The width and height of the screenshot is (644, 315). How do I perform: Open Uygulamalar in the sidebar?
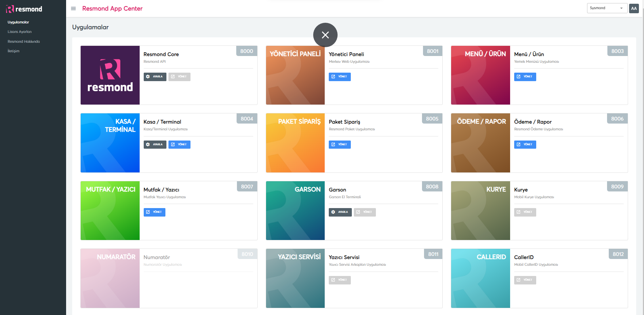(x=18, y=22)
